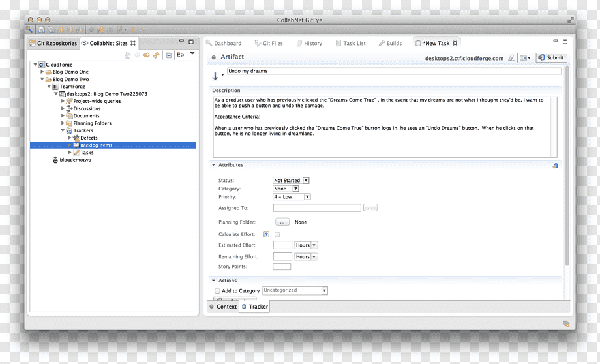Open the small dropdown beside the priority arrow icon
The height and width of the screenshot is (364, 600).
pos(222,74)
